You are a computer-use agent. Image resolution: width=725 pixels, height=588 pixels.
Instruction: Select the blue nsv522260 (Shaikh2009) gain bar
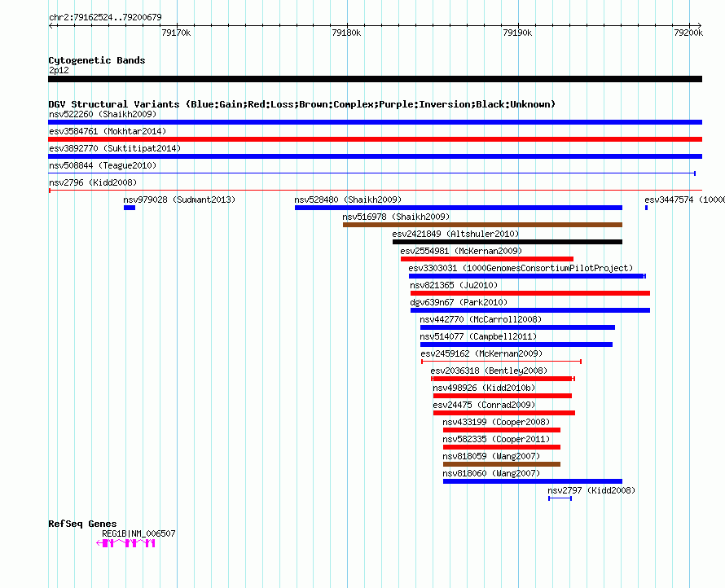375,122
